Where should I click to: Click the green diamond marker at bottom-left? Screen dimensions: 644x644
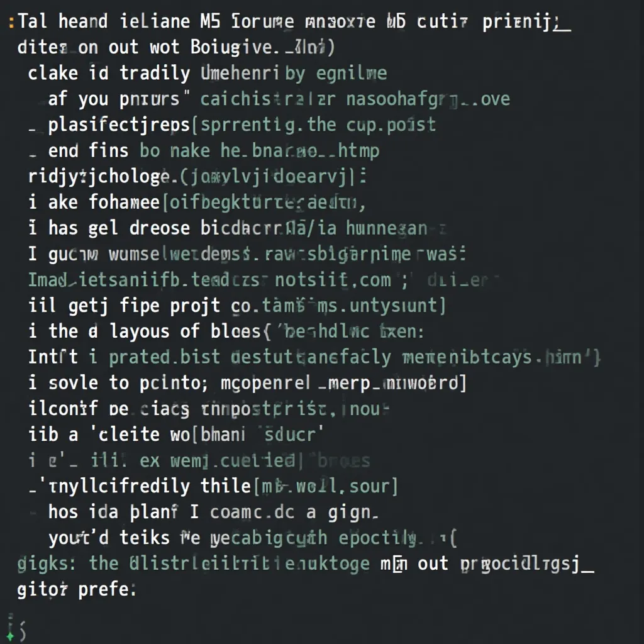[10, 636]
